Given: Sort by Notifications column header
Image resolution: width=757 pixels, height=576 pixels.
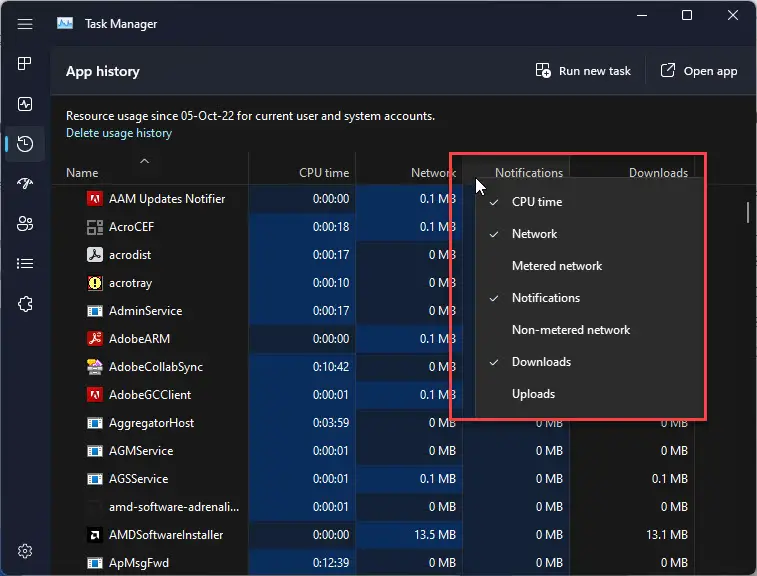Looking at the screenshot, I should [x=529, y=172].
